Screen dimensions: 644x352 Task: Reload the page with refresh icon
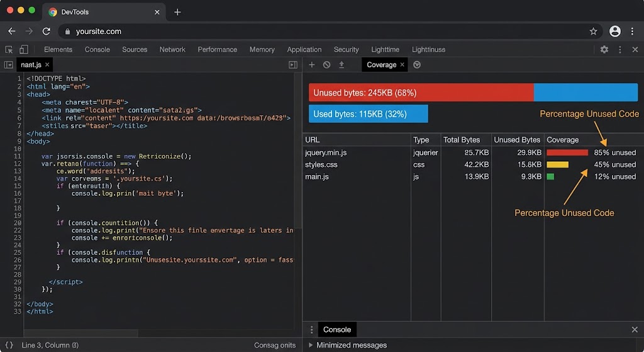click(47, 31)
